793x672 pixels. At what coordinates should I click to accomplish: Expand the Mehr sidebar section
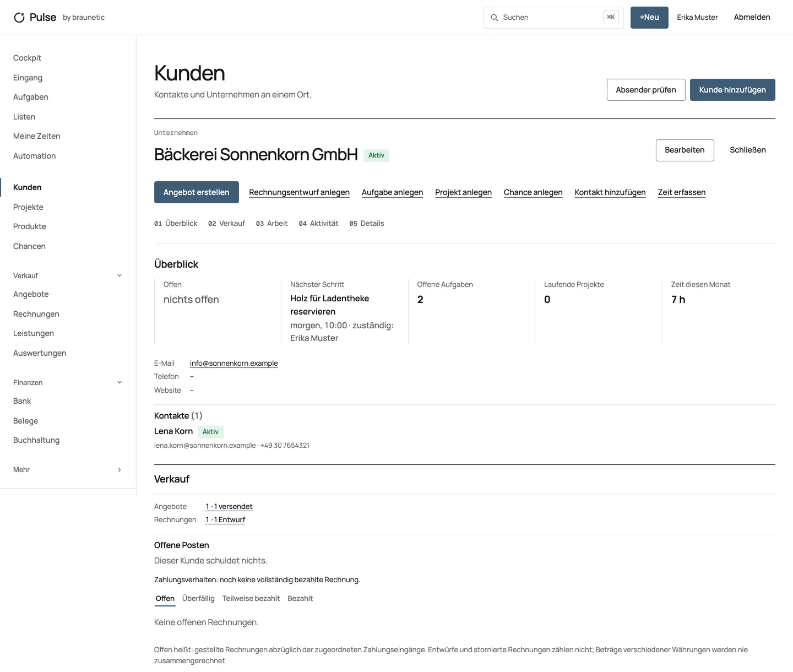pyautogui.click(x=120, y=470)
